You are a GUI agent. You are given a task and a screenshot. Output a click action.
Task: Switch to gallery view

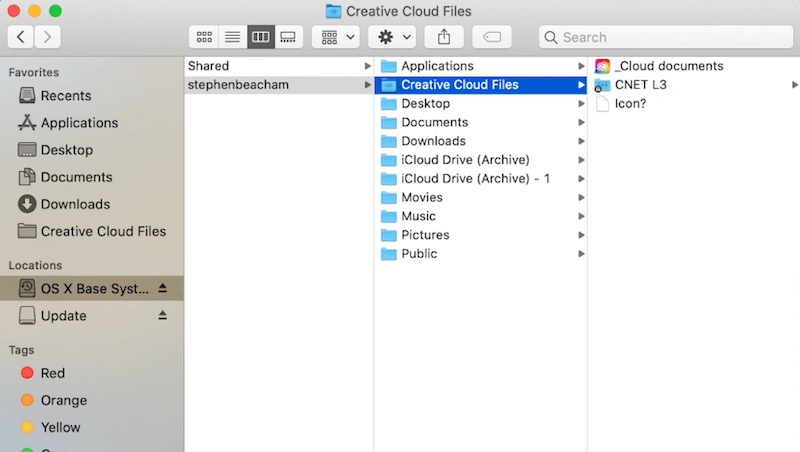288,37
